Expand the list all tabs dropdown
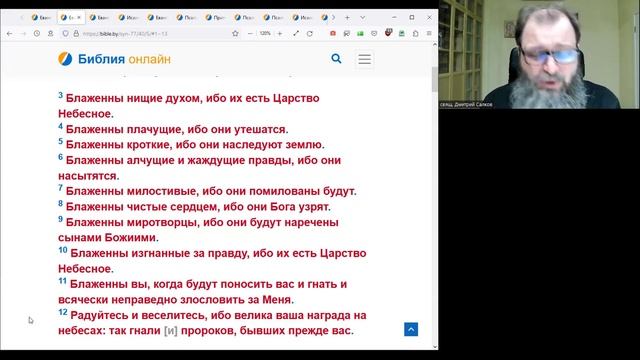 point(362,18)
